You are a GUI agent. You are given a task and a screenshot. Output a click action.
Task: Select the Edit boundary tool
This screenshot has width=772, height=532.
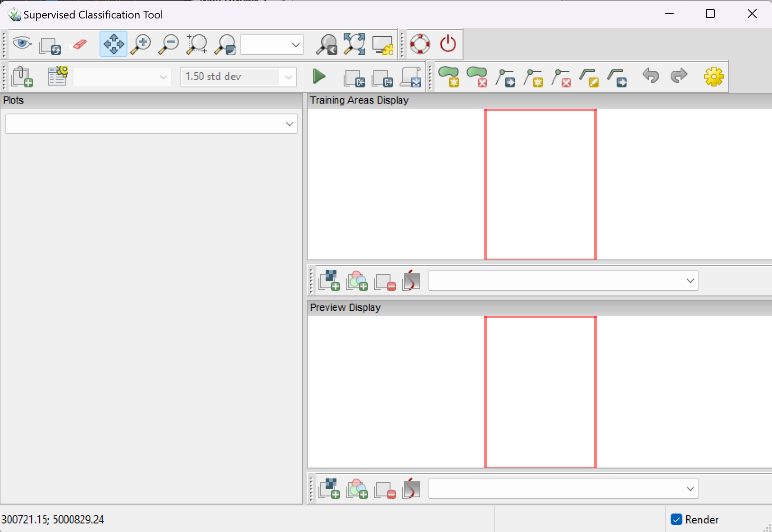tap(589, 77)
